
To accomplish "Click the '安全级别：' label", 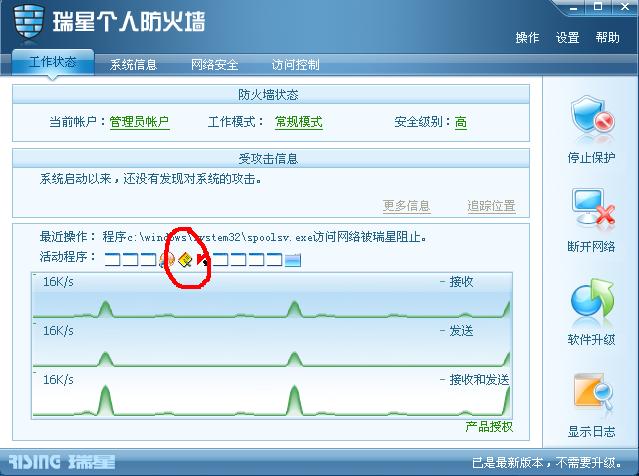I will [x=423, y=122].
